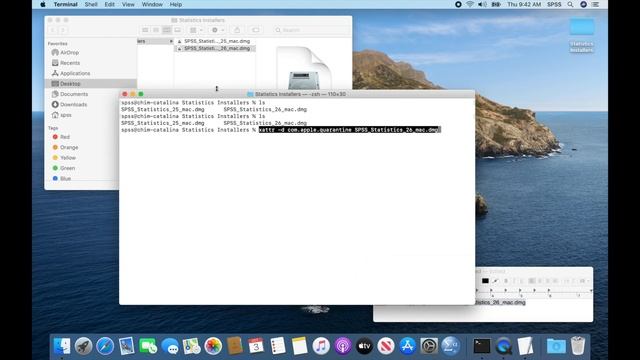Click the Wi-Fi status icon
Image resolution: width=640 pixels, height=360 pixels.
click(x=470, y=4)
